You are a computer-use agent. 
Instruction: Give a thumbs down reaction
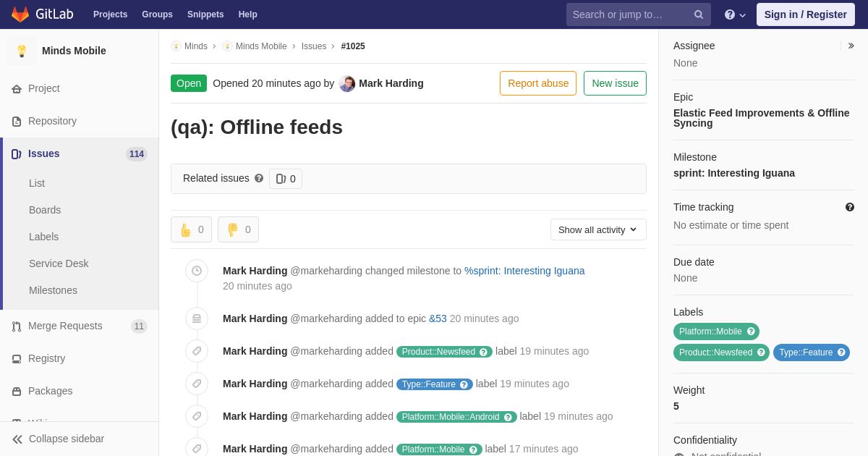click(238, 229)
